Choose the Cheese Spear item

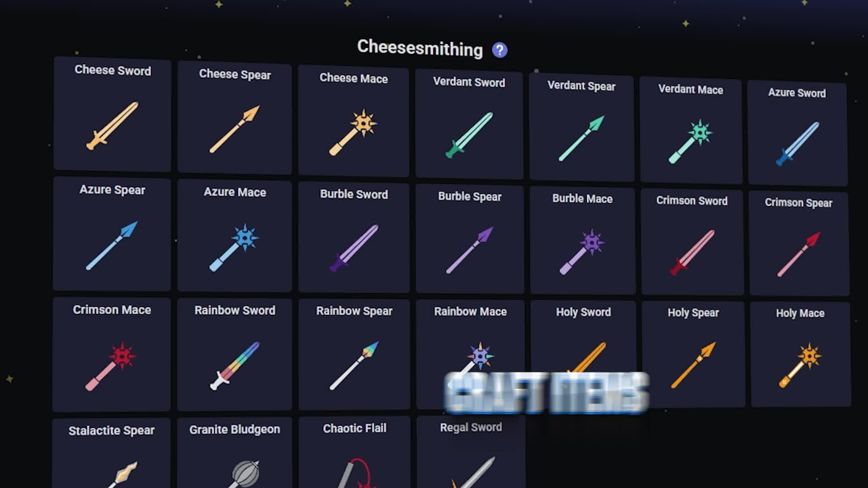pyautogui.click(x=235, y=118)
